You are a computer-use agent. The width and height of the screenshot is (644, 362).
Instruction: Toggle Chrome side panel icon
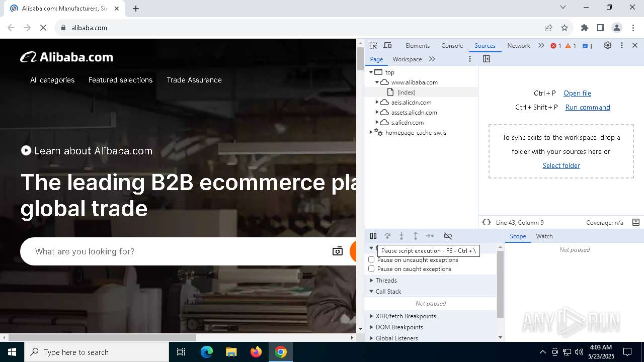point(600,28)
